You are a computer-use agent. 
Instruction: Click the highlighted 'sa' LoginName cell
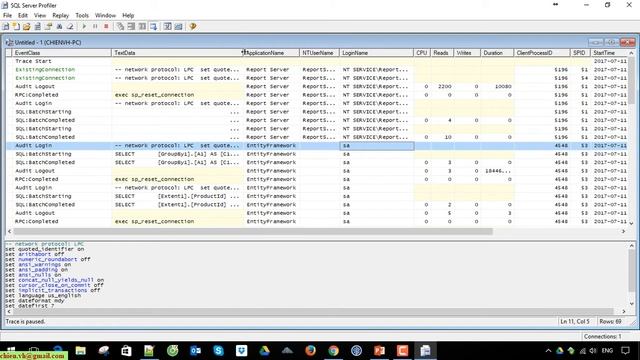[x=376, y=146]
